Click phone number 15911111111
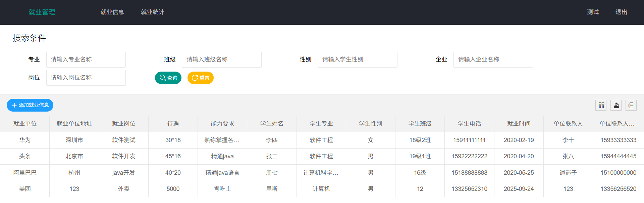644x203 pixels. click(x=469, y=140)
